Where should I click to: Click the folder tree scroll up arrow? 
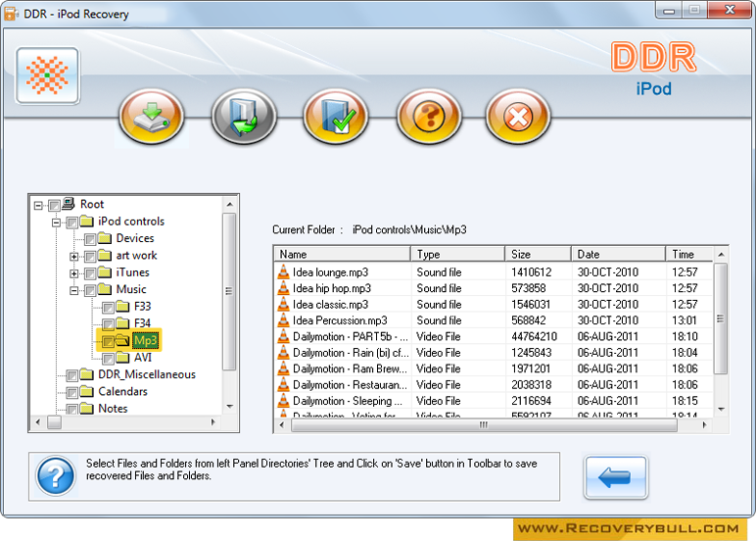click(x=230, y=205)
